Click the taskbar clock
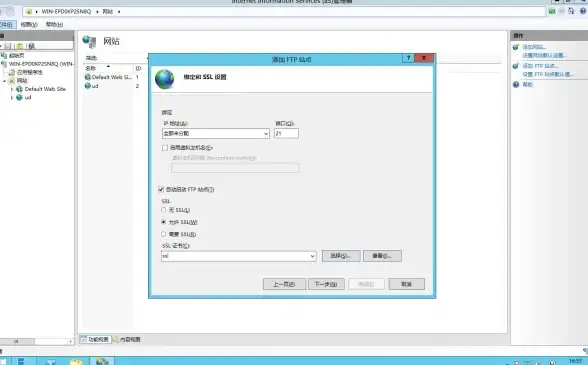The width and height of the screenshot is (588, 365). click(x=575, y=361)
